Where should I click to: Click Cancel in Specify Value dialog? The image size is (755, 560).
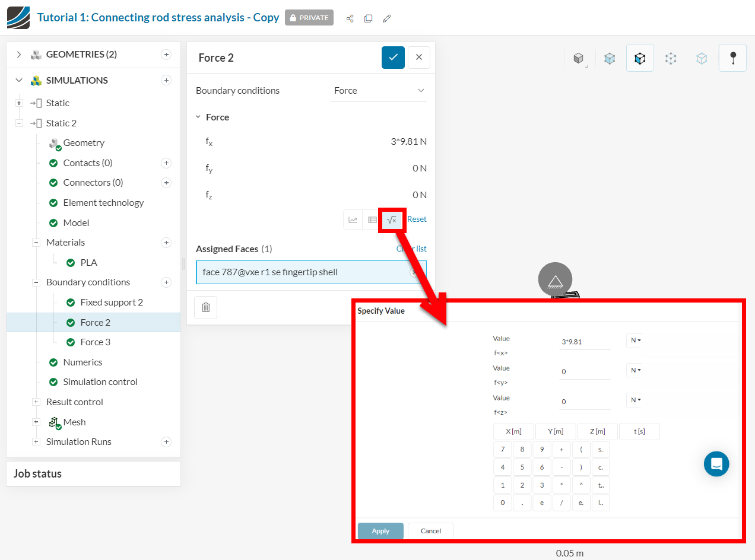[x=431, y=531]
